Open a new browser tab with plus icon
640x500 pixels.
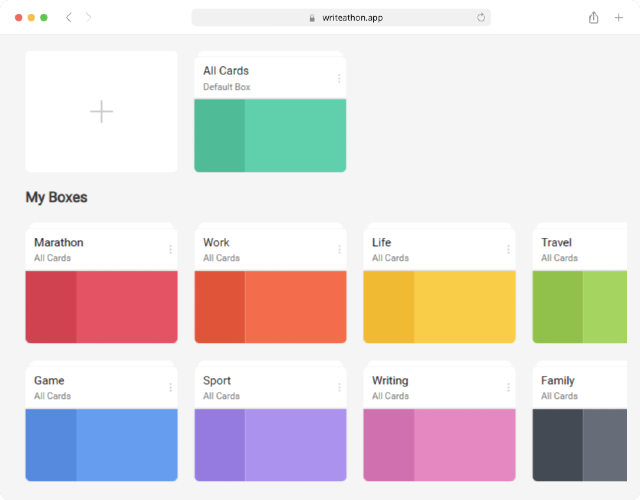(619, 18)
